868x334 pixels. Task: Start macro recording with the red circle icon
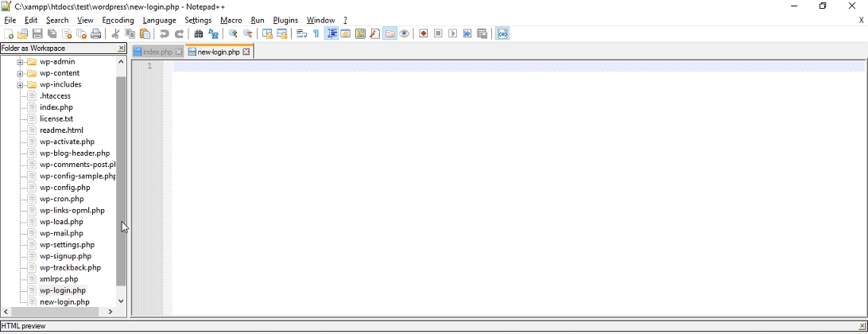(x=423, y=34)
